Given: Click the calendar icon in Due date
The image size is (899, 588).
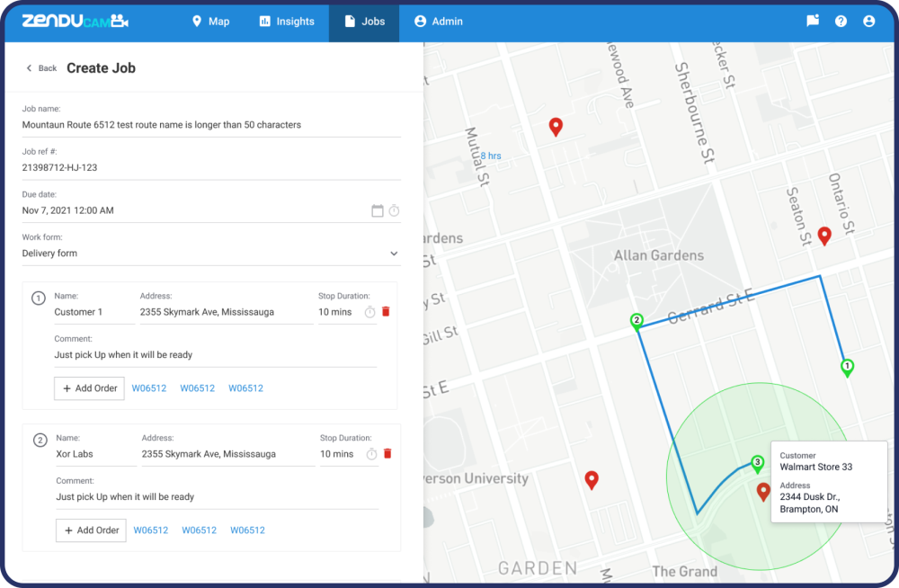Looking at the screenshot, I should coord(378,211).
